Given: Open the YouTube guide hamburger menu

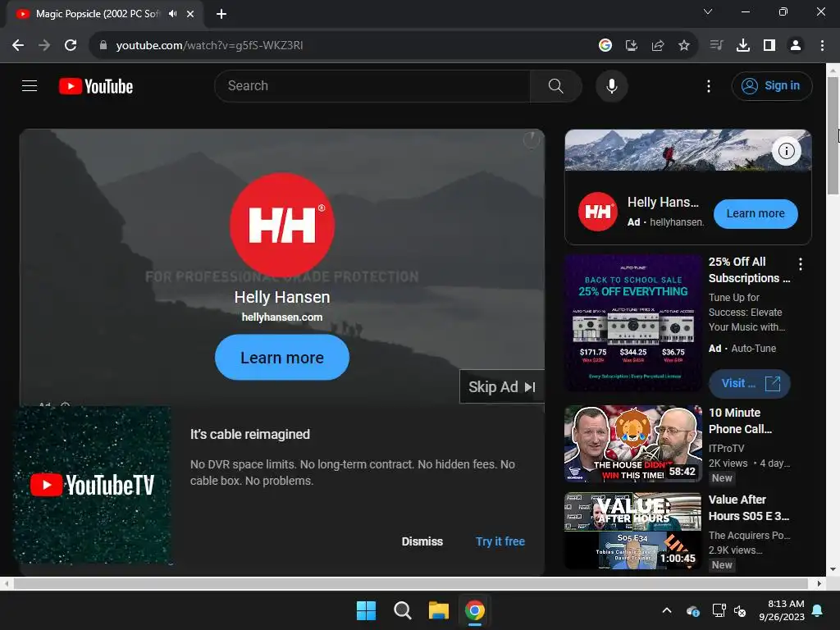Looking at the screenshot, I should coord(30,85).
